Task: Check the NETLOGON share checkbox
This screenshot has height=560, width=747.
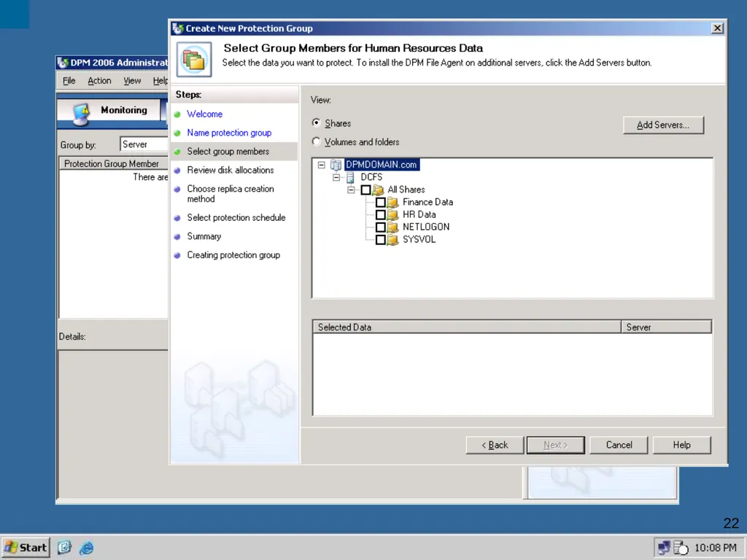Action: pos(380,227)
